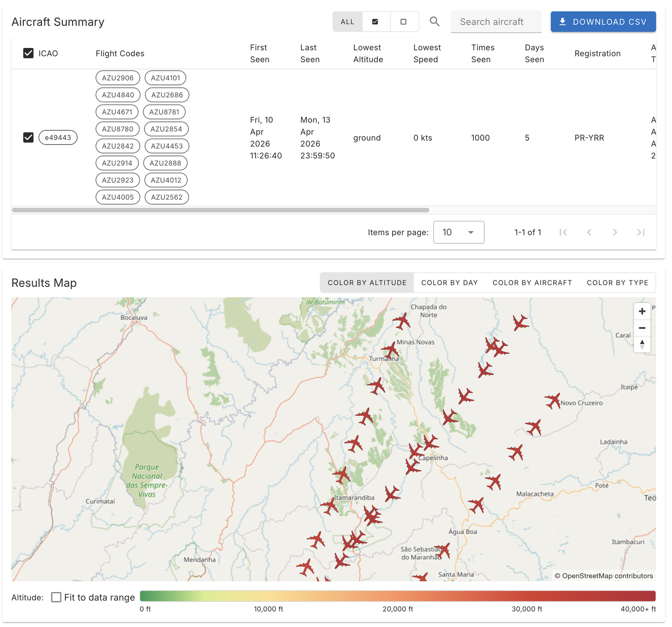Switch to Color by Aircraft
The height and width of the screenshot is (627, 672).
(x=532, y=283)
